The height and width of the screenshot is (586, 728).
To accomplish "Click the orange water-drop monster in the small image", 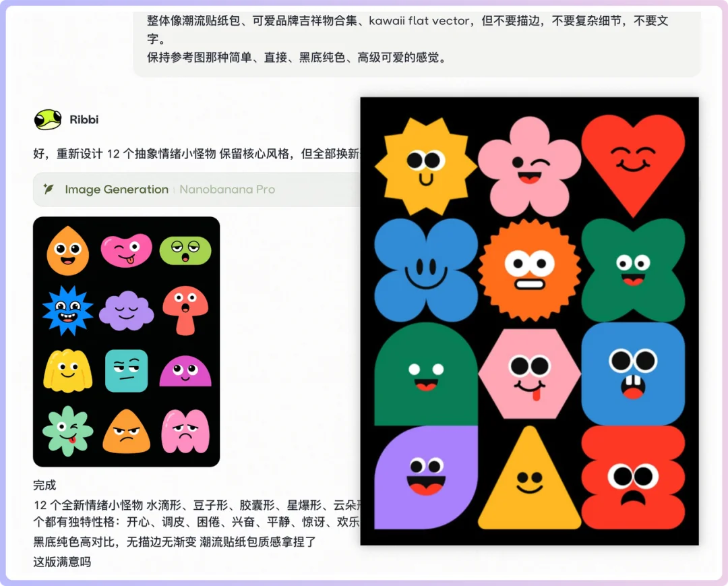I will (67, 250).
